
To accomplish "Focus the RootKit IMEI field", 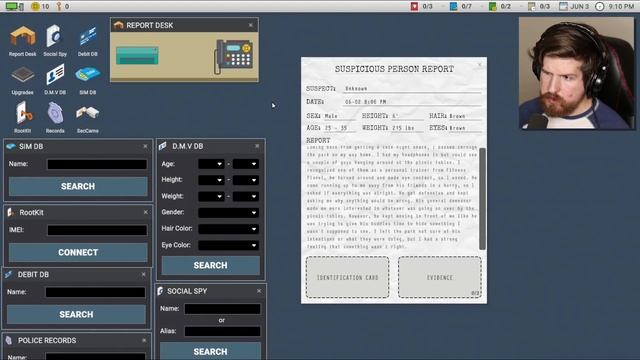I will [x=97, y=230].
